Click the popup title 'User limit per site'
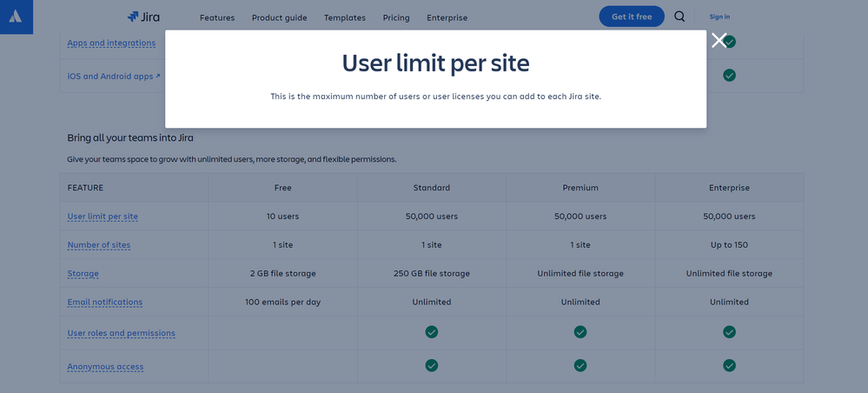Viewport: 868px width, 393px height. pos(435,63)
